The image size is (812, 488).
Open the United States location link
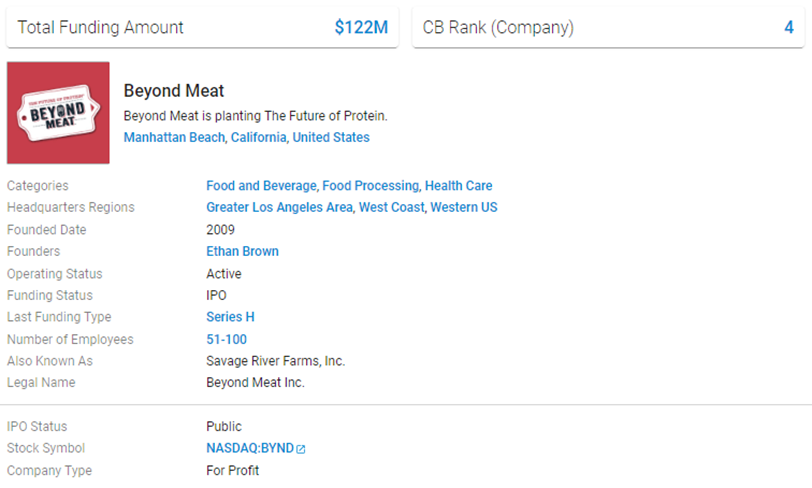331,137
